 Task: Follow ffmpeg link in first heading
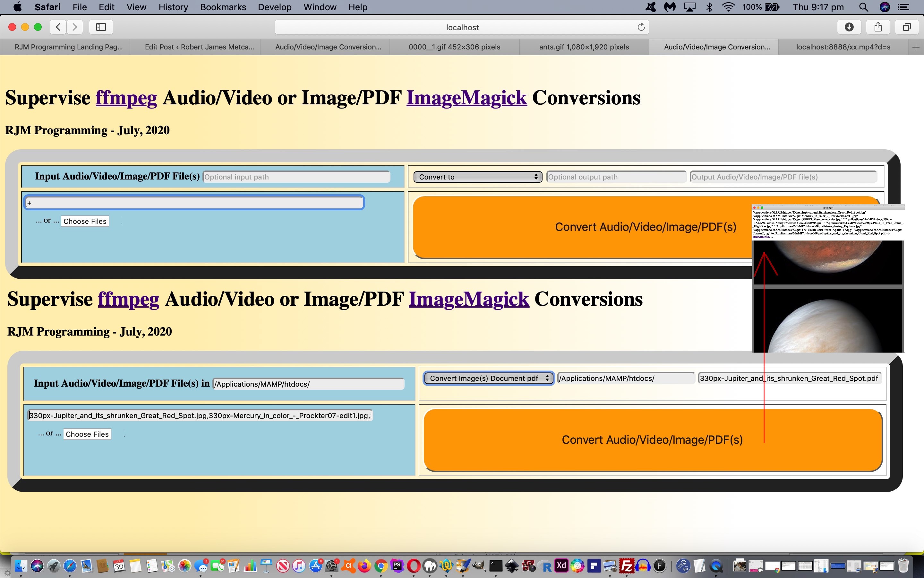pos(126,98)
